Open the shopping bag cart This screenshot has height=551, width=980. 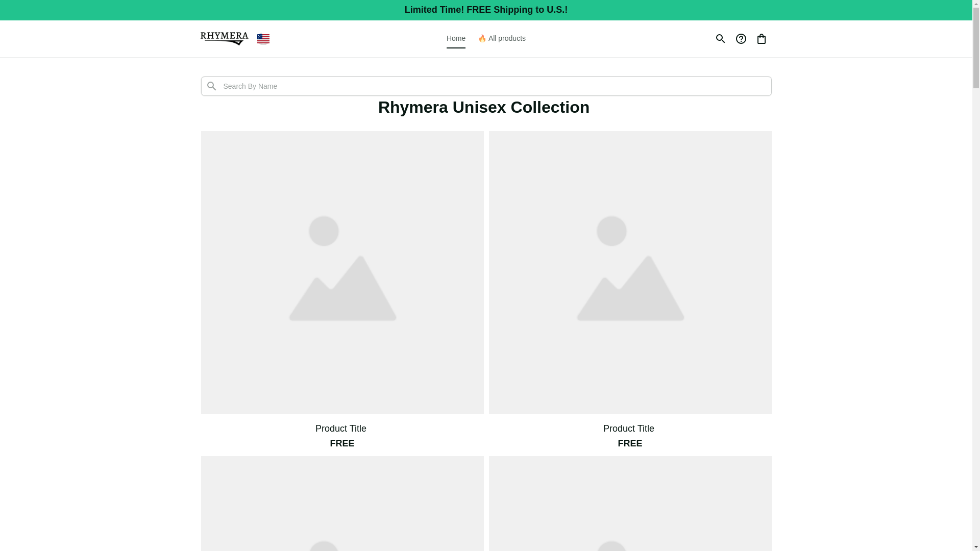coord(761,39)
